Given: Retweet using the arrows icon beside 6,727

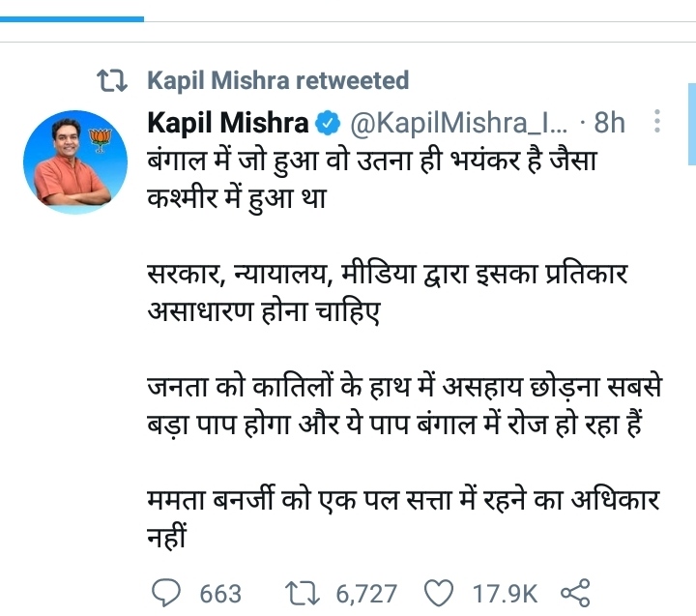Looking at the screenshot, I should (x=305, y=592).
